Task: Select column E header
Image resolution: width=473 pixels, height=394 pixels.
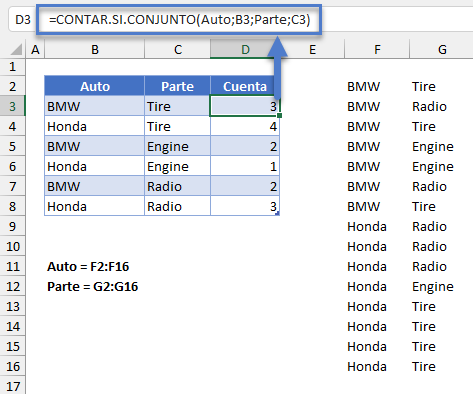Action: pyautogui.click(x=312, y=50)
